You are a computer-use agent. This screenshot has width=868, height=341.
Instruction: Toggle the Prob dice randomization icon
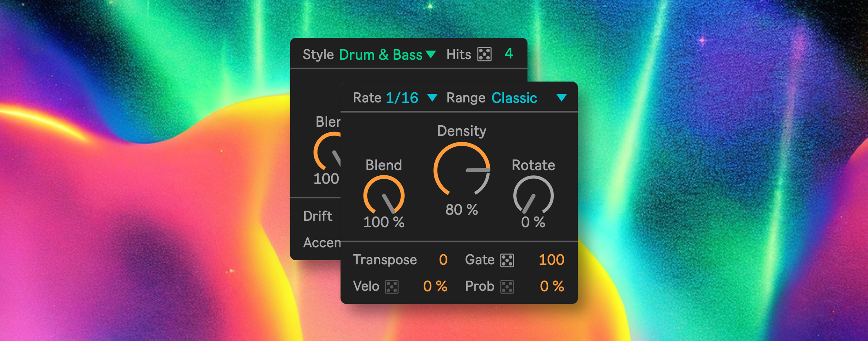[507, 287]
